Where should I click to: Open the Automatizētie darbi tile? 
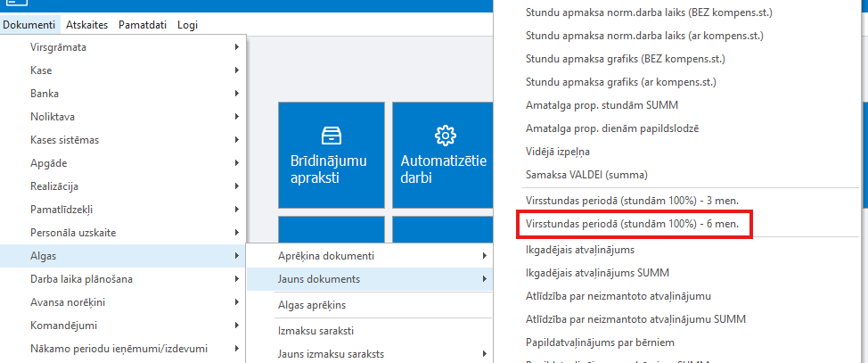coord(442,154)
